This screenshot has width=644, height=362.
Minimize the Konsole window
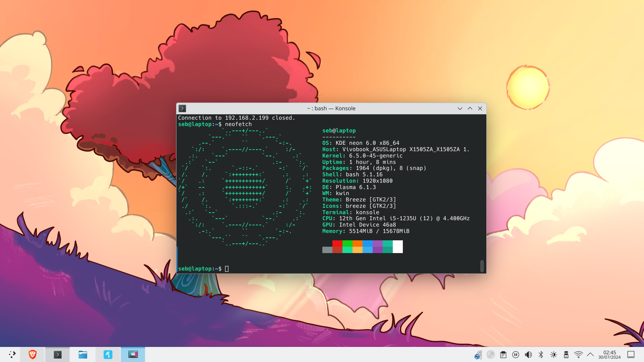tap(460, 108)
